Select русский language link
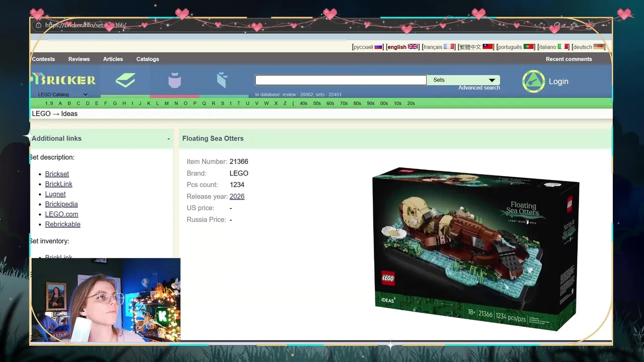This screenshot has width=644, height=362. pyautogui.click(x=363, y=47)
